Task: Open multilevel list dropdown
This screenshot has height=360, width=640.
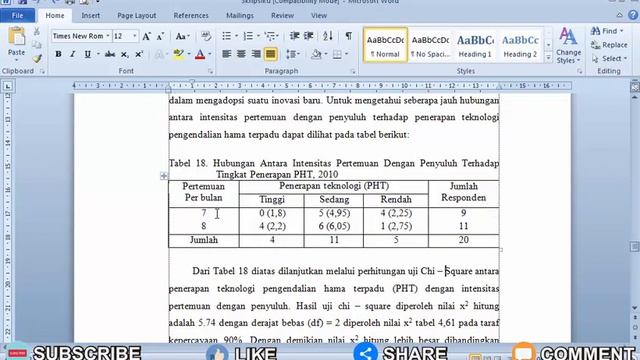Action: 277,36
